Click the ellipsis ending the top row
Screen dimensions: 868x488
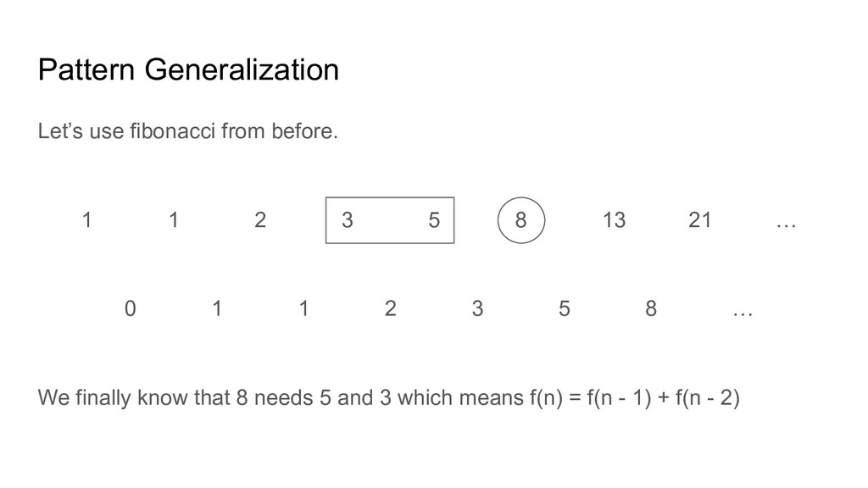[786, 225]
